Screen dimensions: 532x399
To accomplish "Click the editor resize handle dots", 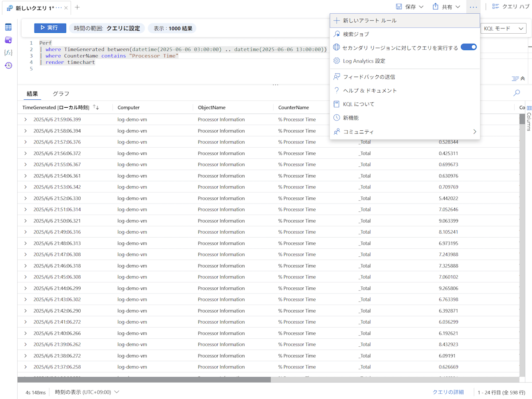I will point(275,85).
